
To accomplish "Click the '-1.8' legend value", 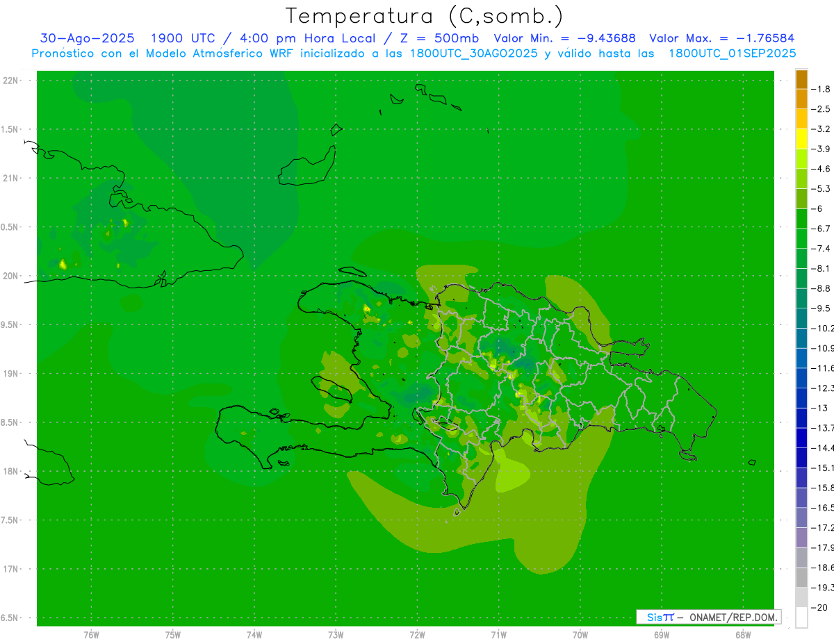I will 821,89.
